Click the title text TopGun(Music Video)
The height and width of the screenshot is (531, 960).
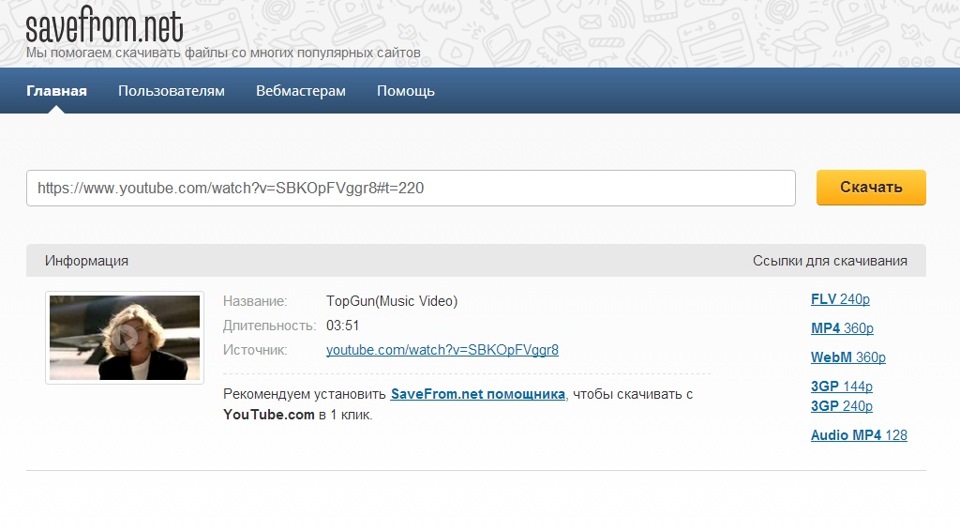tap(392, 301)
